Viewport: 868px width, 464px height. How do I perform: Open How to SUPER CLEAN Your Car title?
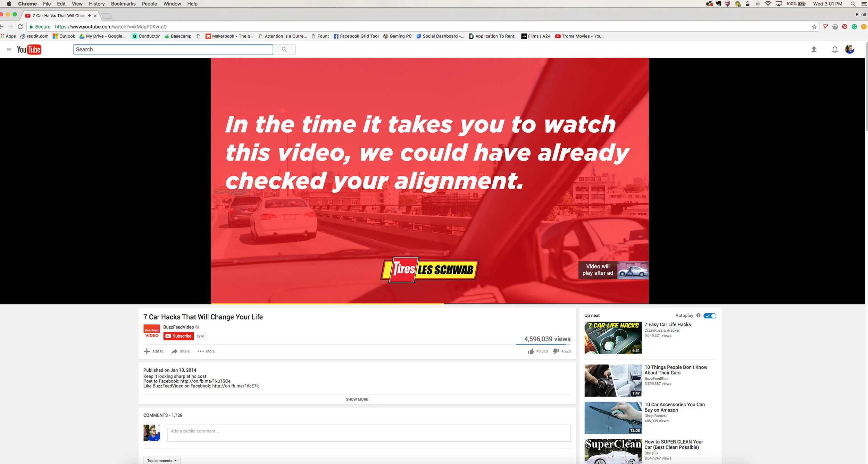tap(674, 444)
